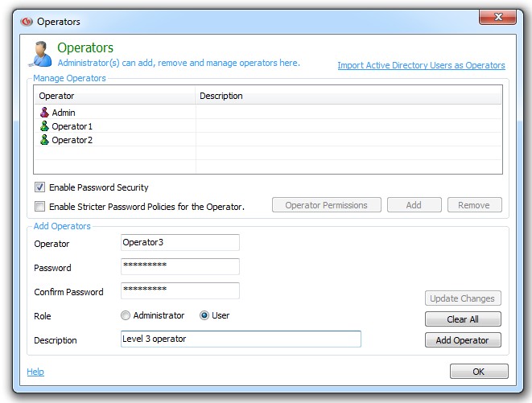
Task: Click the Description text field
Action: (240, 339)
